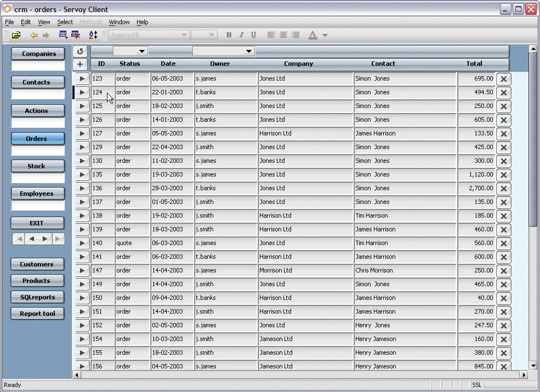
Task: Delete the record using the keyboard-X toolbar icon
Action: pyautogui.click(x=76, y=35)
